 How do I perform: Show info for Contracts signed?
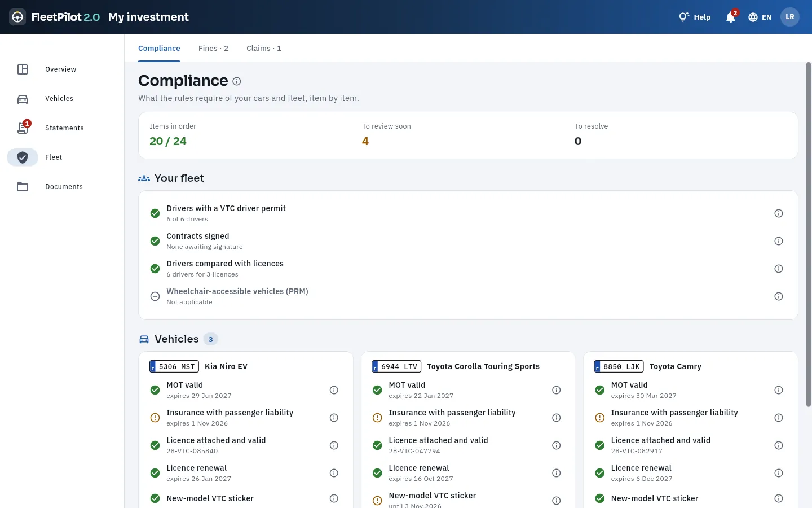coord(779,241)
